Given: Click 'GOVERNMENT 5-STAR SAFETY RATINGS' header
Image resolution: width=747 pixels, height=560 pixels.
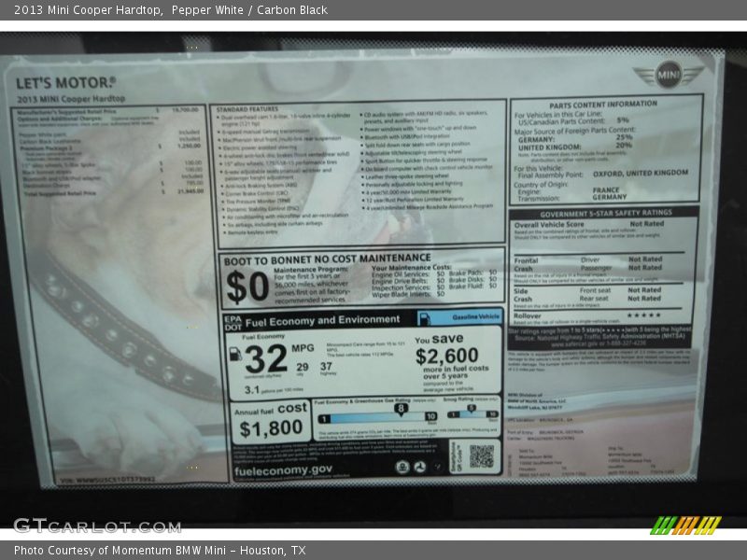Looking at the screenshot, I should (x=606, y=214).
